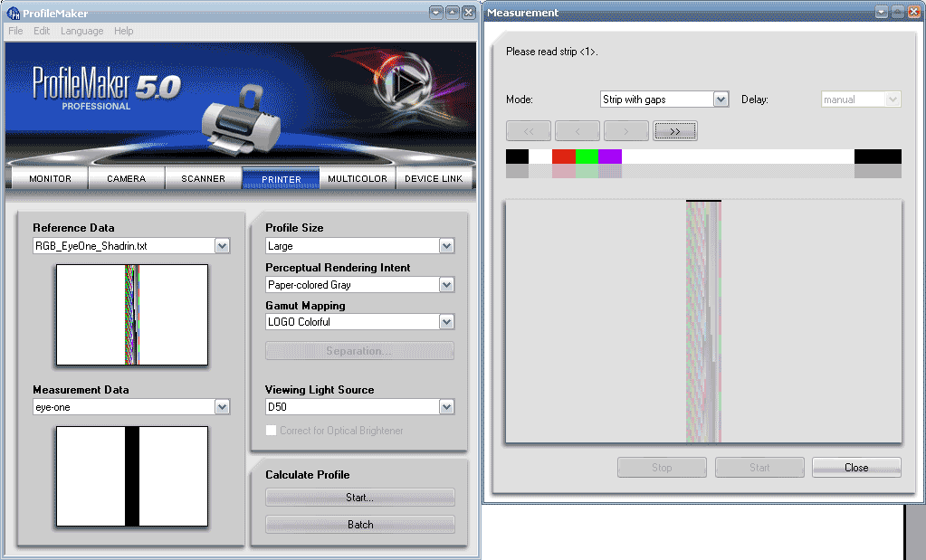This screenshot has width=926, height=560.
Task: Click the test chart preview in Measurement window
Action: [703, 321]
